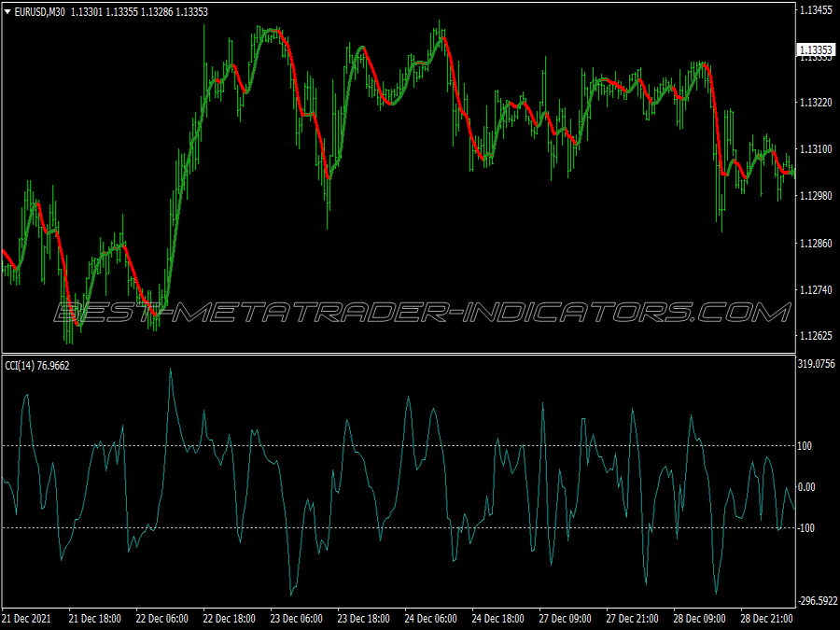This screenshot has width=840, height=630.
Task: Click the 21 Dec 2021 time label
Action: pyautogui.click(x=27, y=619)
